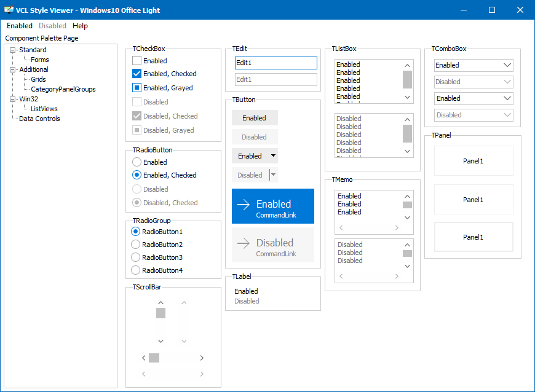535x392 pixels.
Task: Click the Enabled TButton
Action: (255, 117)
